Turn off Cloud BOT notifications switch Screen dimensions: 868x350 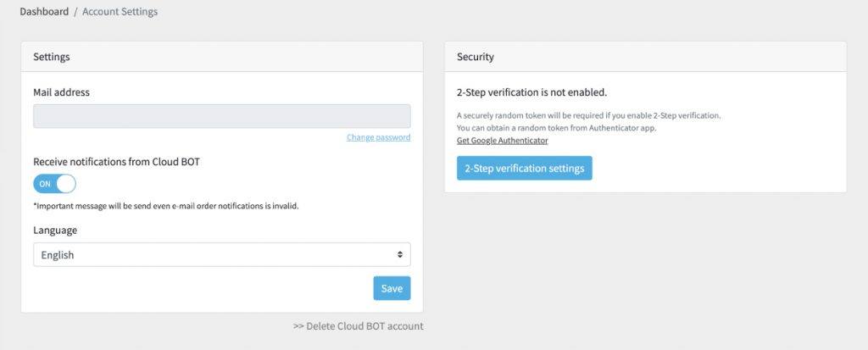[x=55, y=184]
